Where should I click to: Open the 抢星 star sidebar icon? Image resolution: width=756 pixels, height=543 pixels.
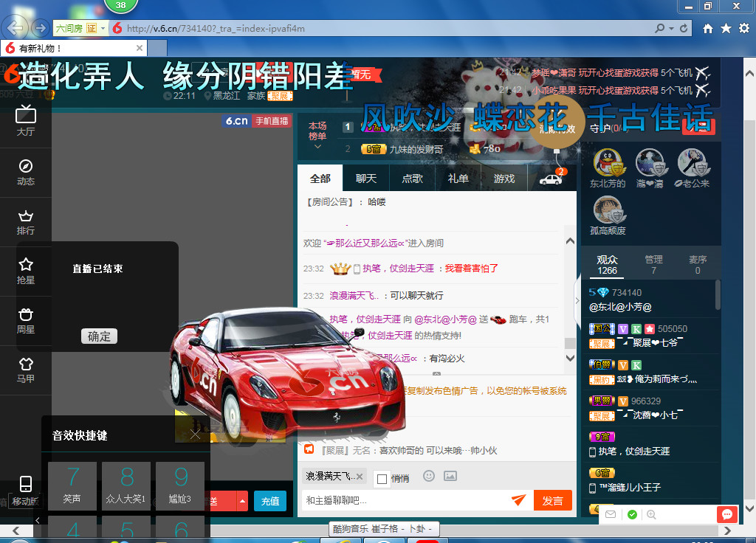tap(26, 271)
